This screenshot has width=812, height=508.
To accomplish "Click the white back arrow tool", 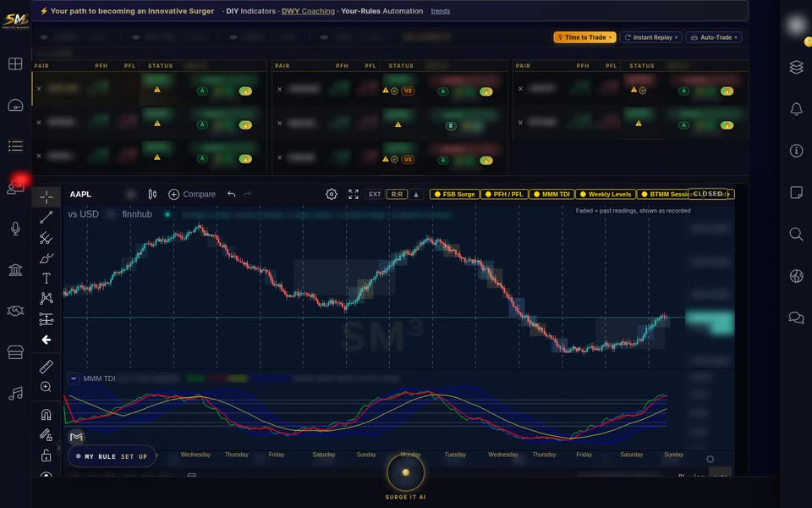I will 46,340.
